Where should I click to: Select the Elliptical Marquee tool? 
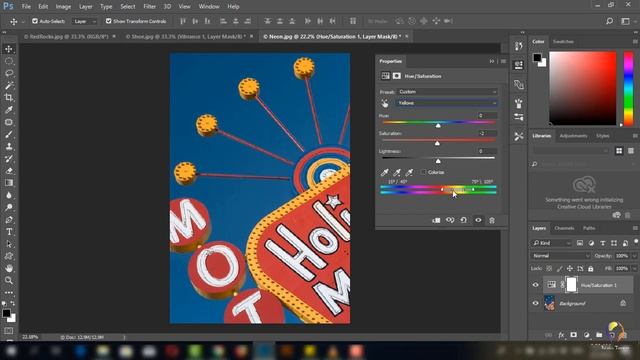click(9, 61)
